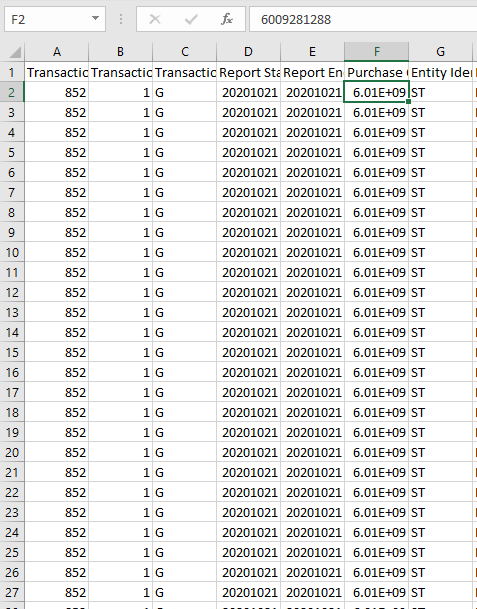Click cell B1 header text
The width and height of the screenshot is (477, 609).
[x=120, y=72]
